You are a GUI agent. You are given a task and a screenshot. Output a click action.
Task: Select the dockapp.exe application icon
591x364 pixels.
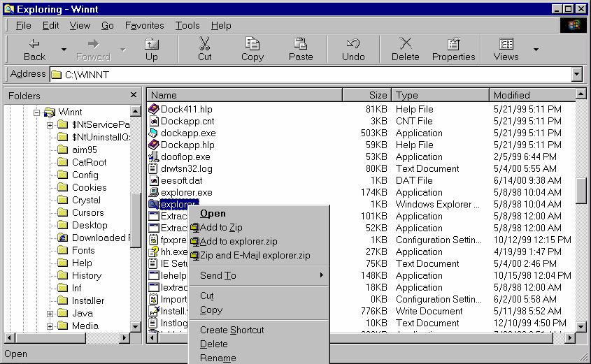(x=153, y=133)
